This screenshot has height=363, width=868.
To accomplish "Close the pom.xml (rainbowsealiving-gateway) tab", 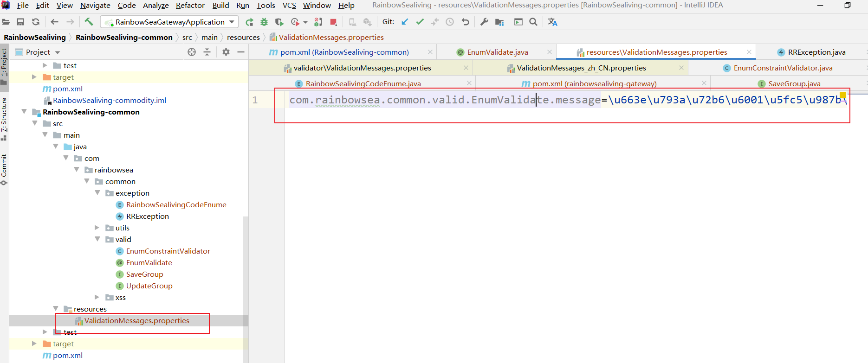I will (x=704, y=83).
